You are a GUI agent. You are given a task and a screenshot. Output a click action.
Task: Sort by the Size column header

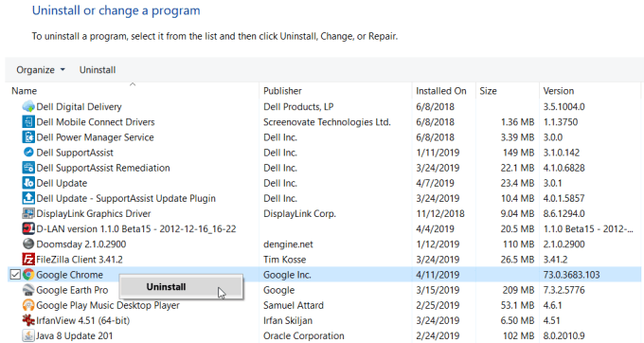point(489,91)
